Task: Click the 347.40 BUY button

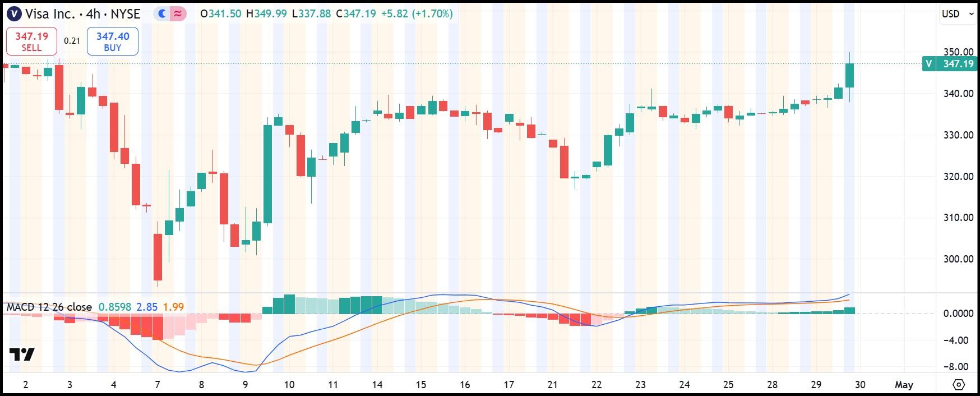Action: click(113, 42)
